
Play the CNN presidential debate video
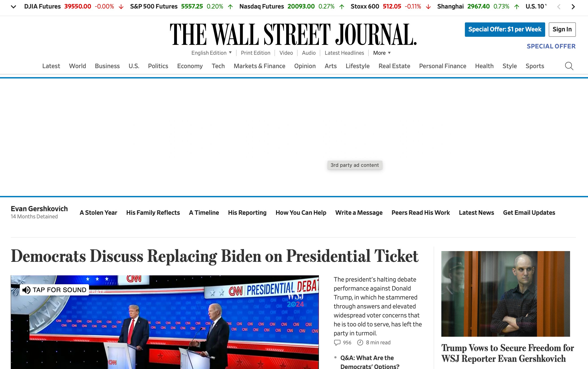[x=165, y=325]
